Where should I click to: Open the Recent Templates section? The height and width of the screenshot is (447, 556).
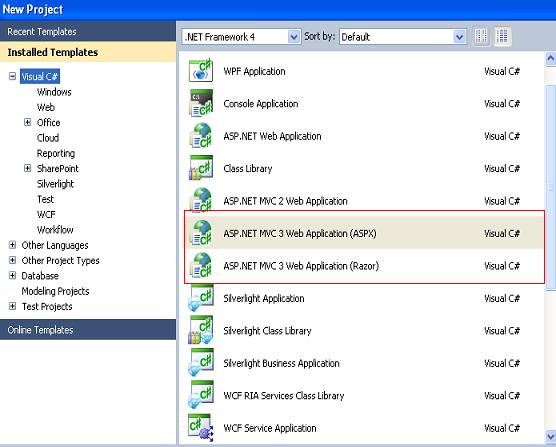(x=88, y=32)
